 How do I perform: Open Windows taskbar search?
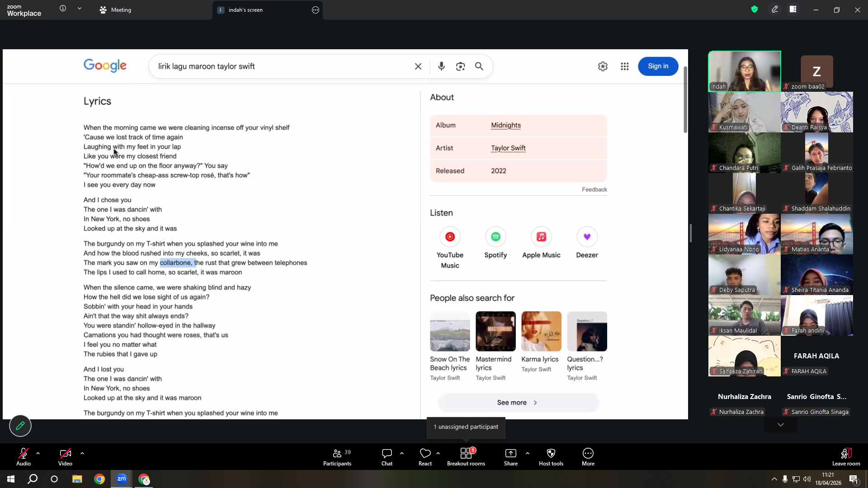33,479
